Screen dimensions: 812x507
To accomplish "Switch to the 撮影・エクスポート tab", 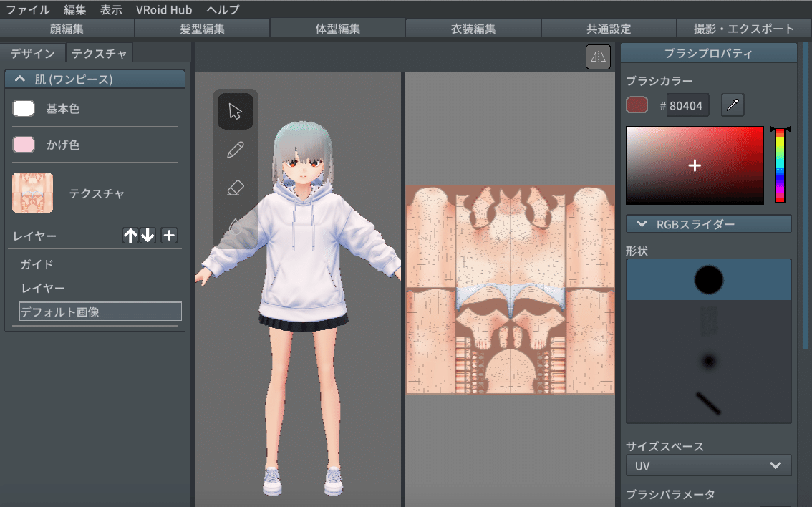I will 744,29.
